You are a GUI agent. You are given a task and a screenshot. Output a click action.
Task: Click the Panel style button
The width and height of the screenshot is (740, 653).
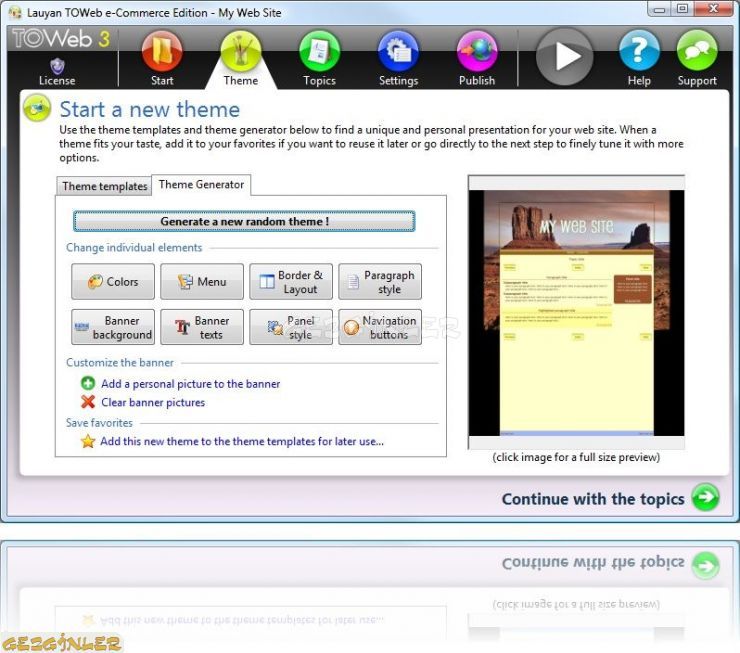click(291, 327)
